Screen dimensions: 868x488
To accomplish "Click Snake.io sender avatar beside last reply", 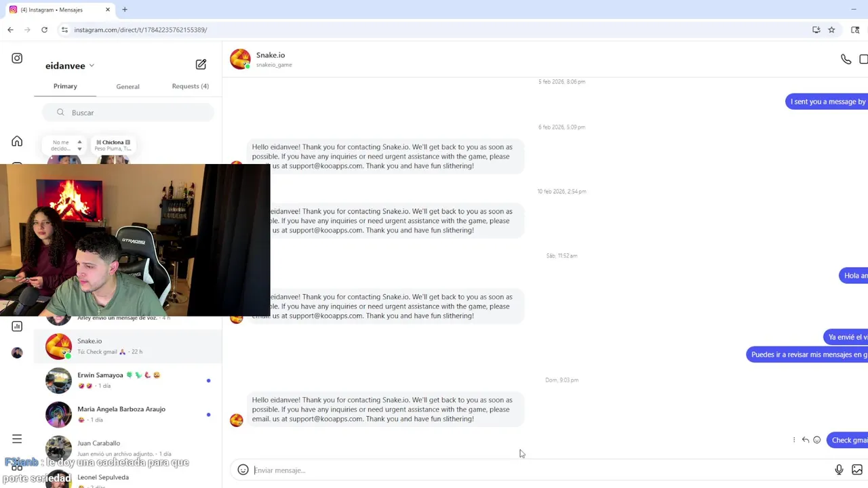I will (x=237, y=420).
